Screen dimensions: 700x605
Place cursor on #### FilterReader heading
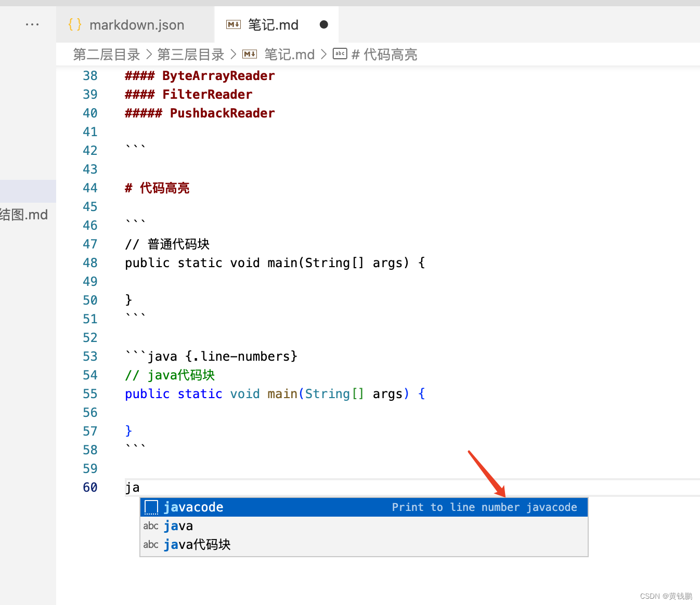(189, 95)
